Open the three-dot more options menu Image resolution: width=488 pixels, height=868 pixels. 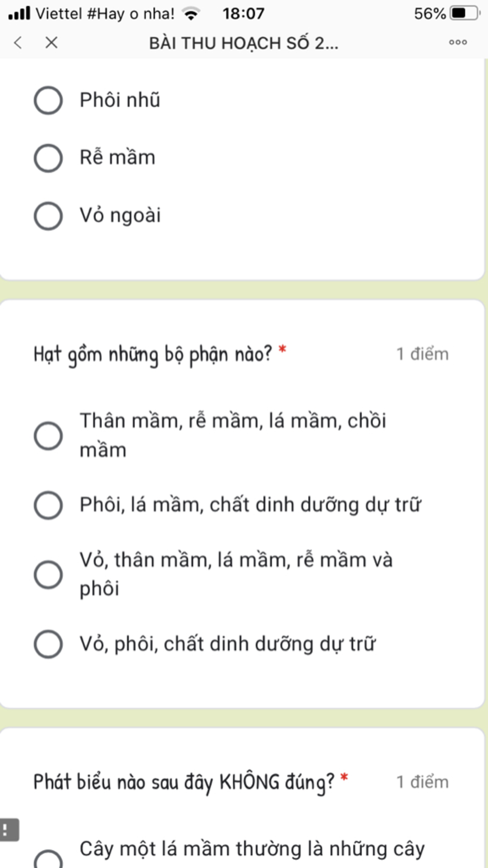[x=458, y=42]
